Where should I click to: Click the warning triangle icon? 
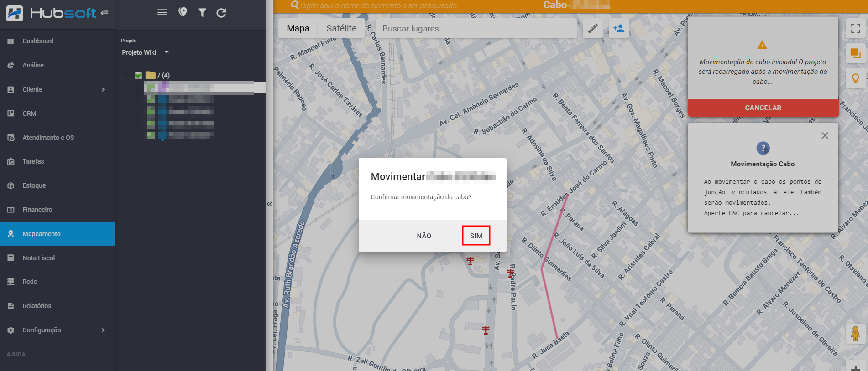pos(762,45)
